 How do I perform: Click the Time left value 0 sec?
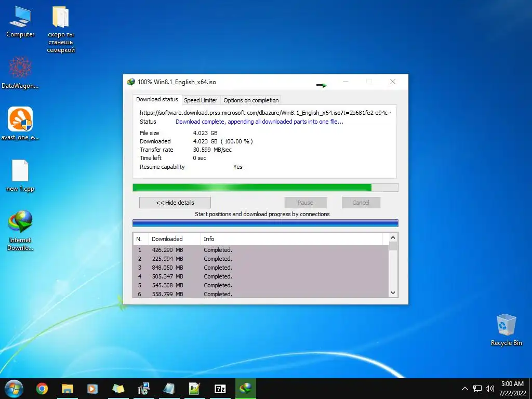pyautogui.click(x=199, y=158)
